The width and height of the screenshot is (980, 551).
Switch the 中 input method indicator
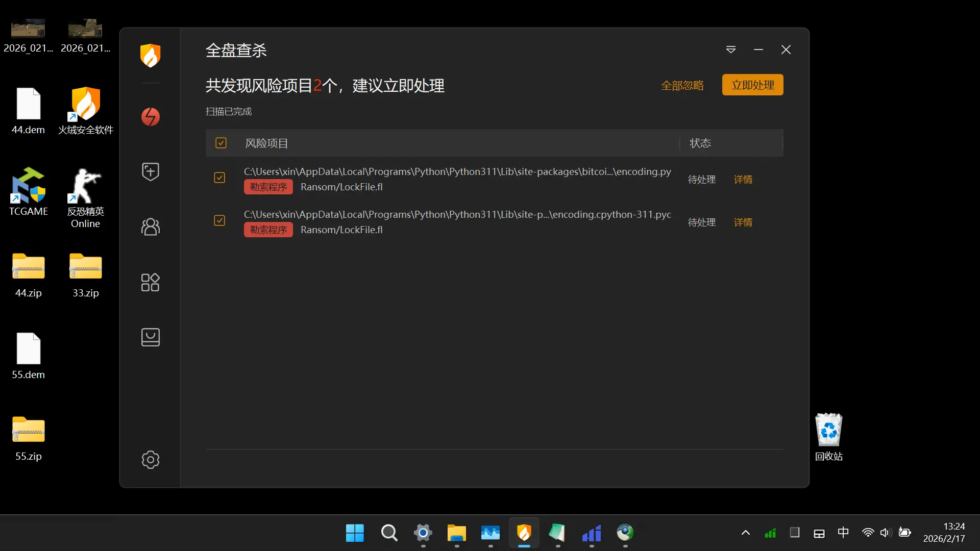[x=843, y=533]
